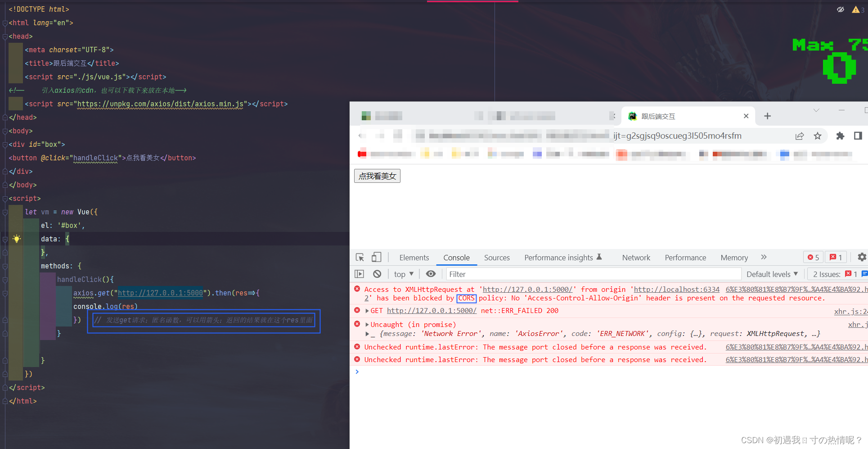Click the first red bookmark icon in bookmarks bar
The height and width of the screenshot is (449, 868).
click(x=362, y=154)
